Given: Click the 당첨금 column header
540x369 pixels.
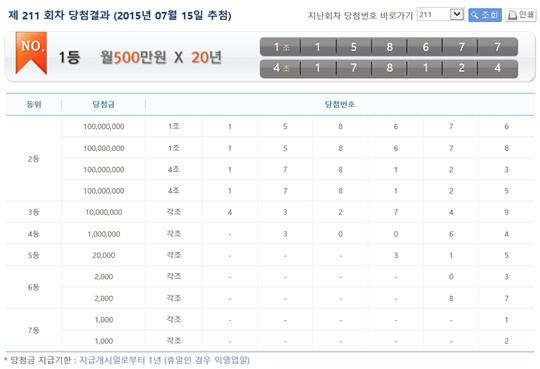Looking at the screenshot, I should click(x=103, y=104).
